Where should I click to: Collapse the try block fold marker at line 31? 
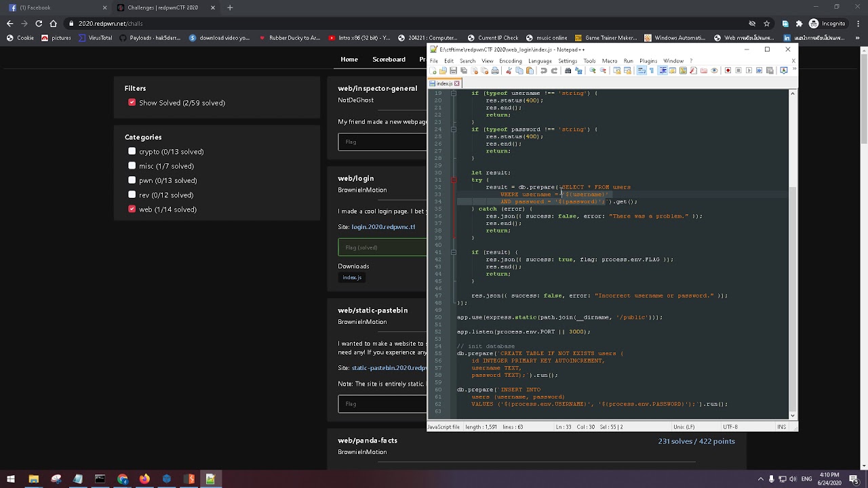454,180
